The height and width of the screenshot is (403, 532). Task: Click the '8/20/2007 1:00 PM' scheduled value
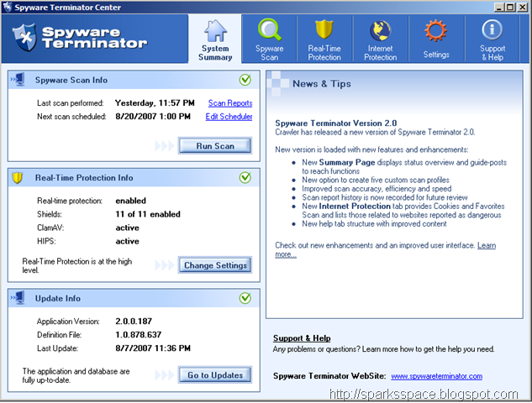tap(153, 116)
